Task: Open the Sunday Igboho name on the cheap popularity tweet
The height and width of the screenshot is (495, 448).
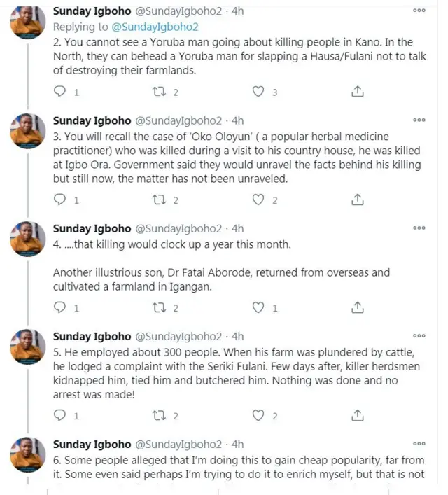Action: coord(92,444)
